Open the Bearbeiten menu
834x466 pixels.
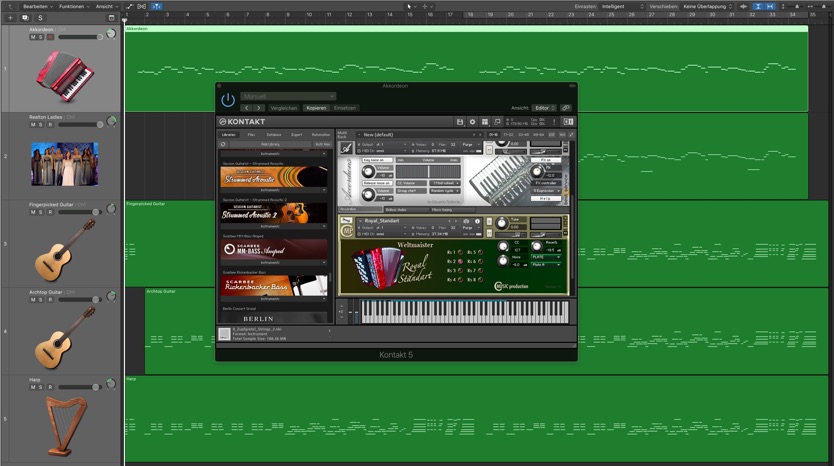38,6
